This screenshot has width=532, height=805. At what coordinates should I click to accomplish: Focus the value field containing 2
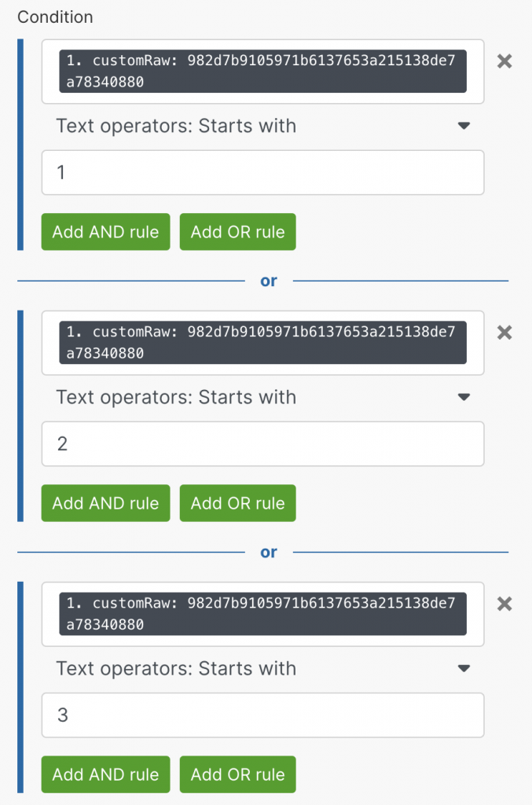pos(262,444)
